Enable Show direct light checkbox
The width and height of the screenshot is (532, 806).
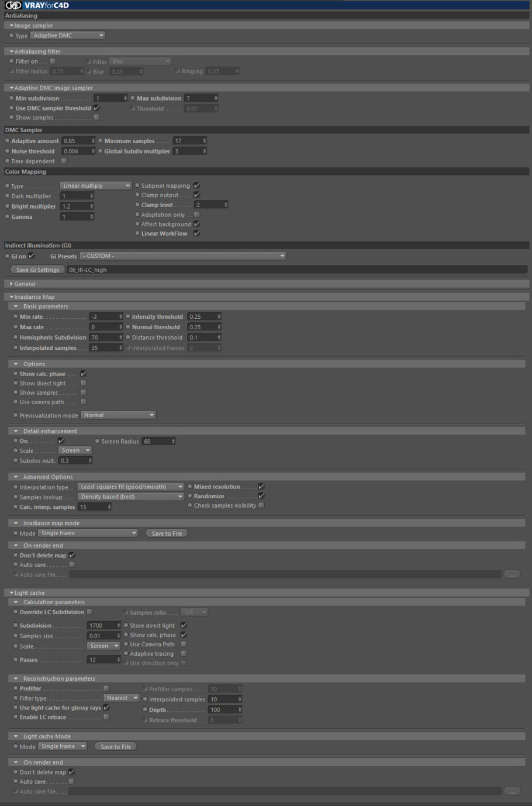coord(84,383)
